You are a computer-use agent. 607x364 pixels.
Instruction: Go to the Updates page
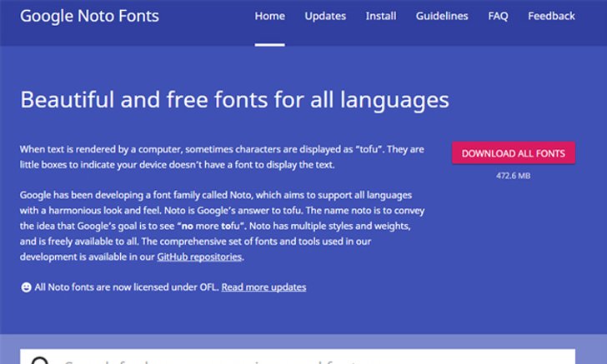pyautogui.click(x=325, y=16)
